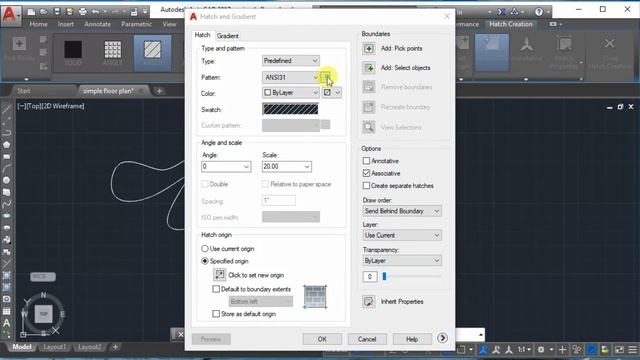This screenshot has width=640, height=360.
Task: Click the hatch origin preview thumbnail
Action: (x=315, y=297)
